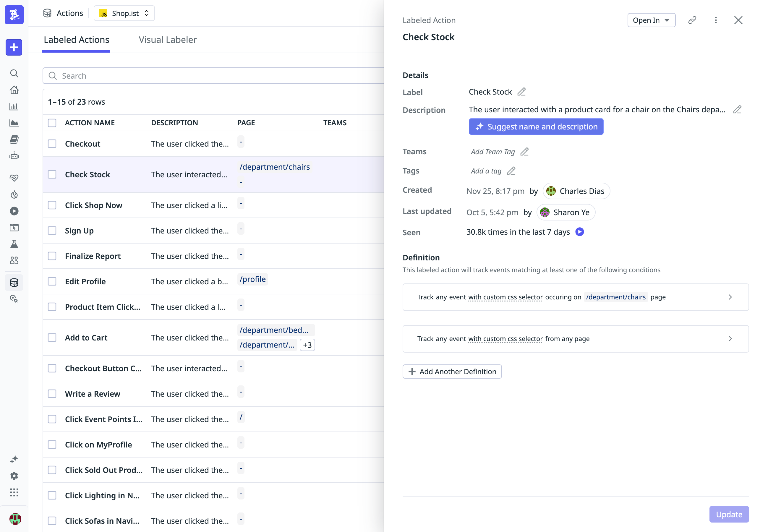The width and height of the screenshot is (768, 532).
Task: Open the session replay play icon in sidebar
Action: [x=14, y=211]
